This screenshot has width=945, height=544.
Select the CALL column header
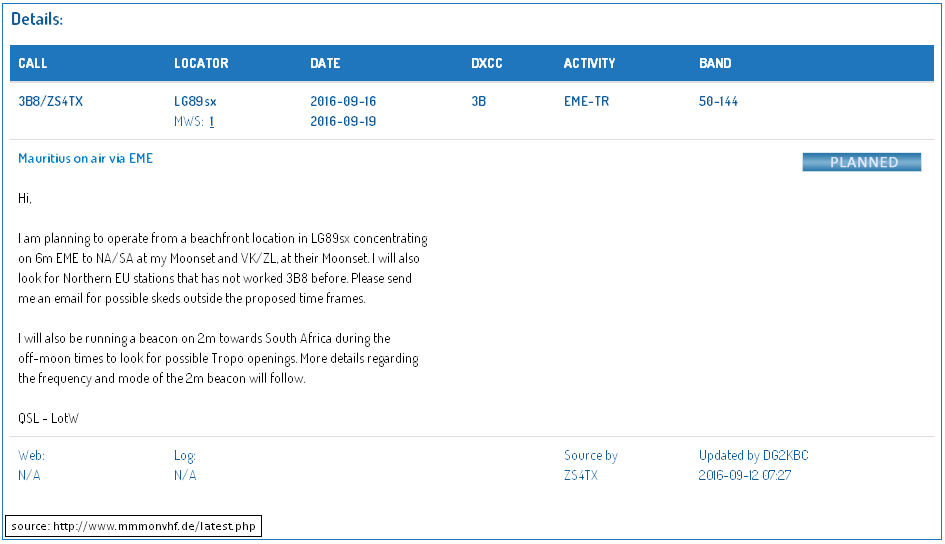[x=33, y=63]
